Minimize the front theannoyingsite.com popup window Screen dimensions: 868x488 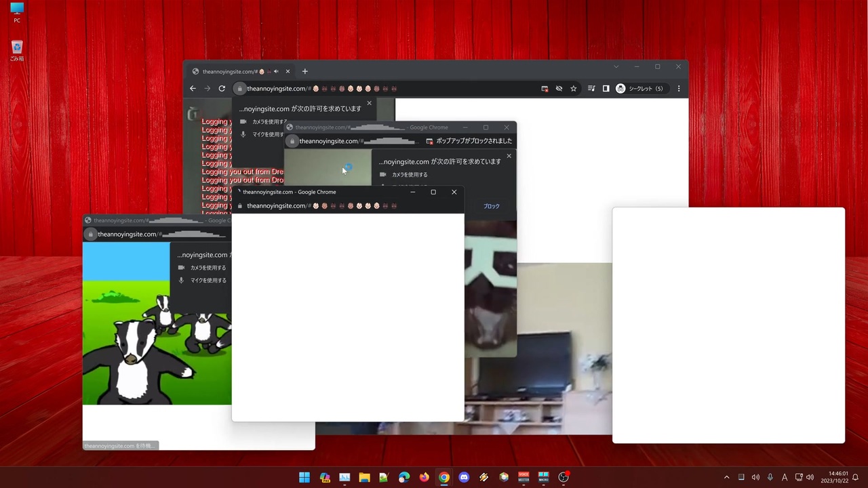pyautogui.click(x=412, y=192)
